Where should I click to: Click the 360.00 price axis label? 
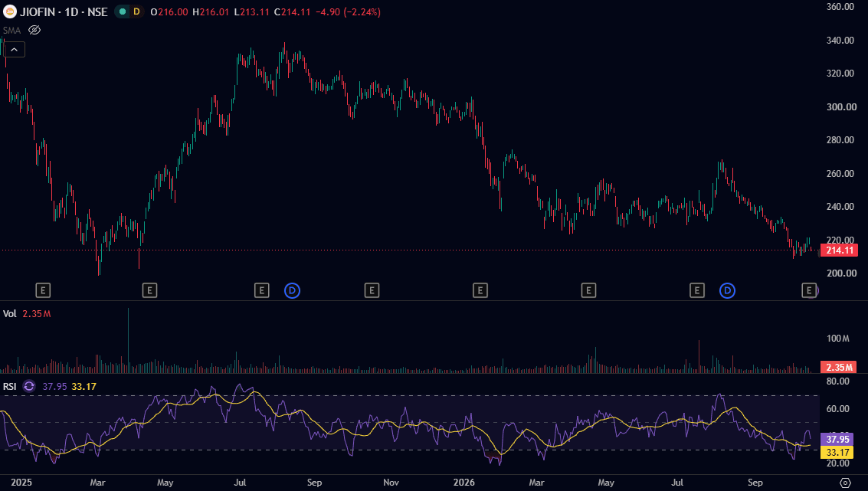pyautogui.click(x=840, y=7)
